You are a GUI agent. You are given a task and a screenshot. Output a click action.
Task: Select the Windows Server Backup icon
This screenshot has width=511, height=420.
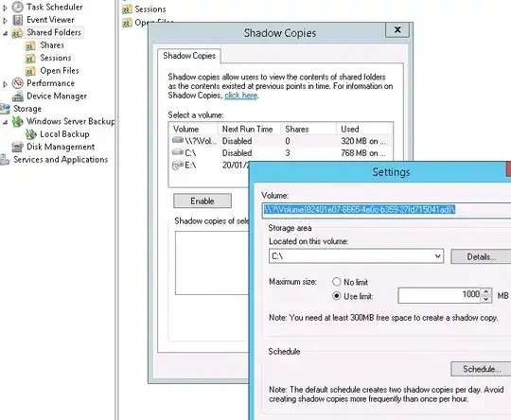click(x=18, y=121)
